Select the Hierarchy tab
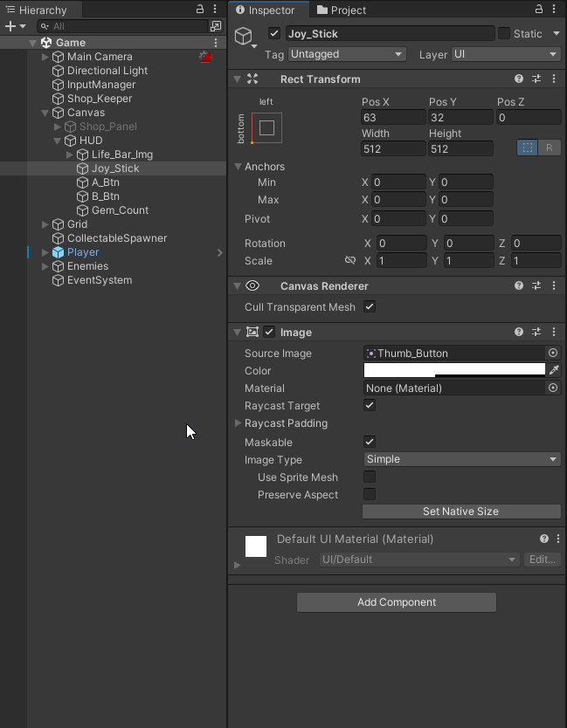 click(x=41, y=10)
